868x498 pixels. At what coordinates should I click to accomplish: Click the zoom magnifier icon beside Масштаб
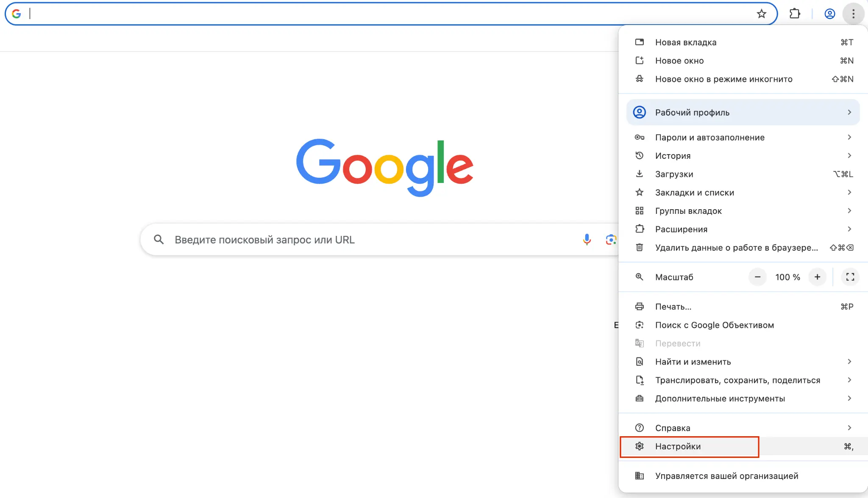tap(640, 277)
